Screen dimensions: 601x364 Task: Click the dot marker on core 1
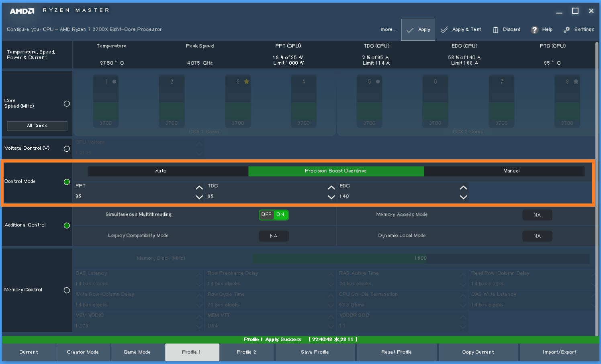click(x=114, y=81)
